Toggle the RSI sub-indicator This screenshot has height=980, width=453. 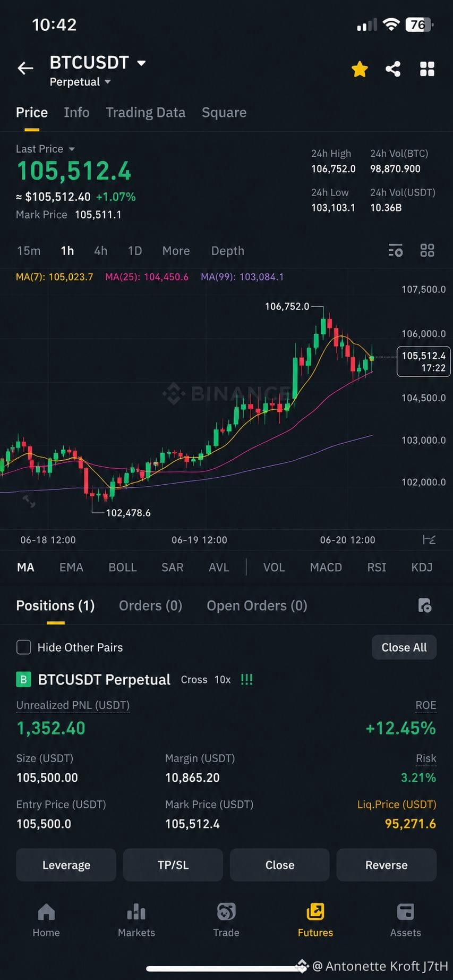[377, 568]
